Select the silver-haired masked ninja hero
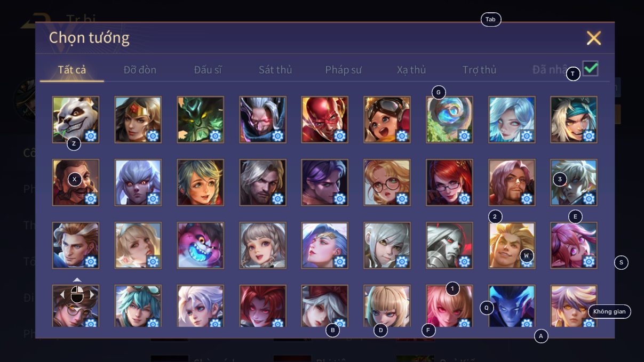The width and height of the screenshot is (644, 362). point(263,119)
